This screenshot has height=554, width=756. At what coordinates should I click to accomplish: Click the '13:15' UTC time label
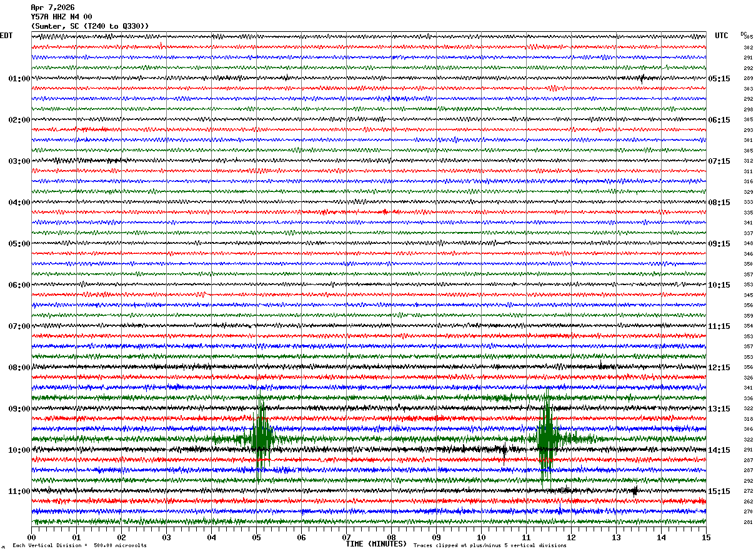(719, 409)
